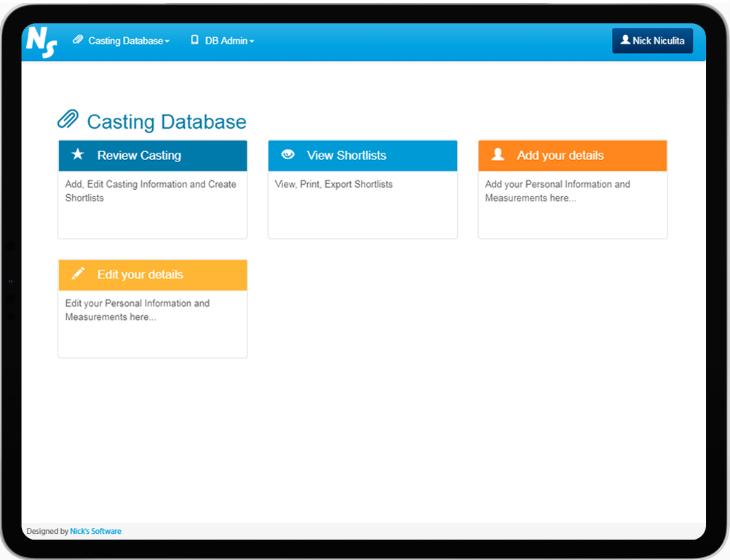
Task: Click the small paperclip icon in the navbar
Action: [78, 41]
